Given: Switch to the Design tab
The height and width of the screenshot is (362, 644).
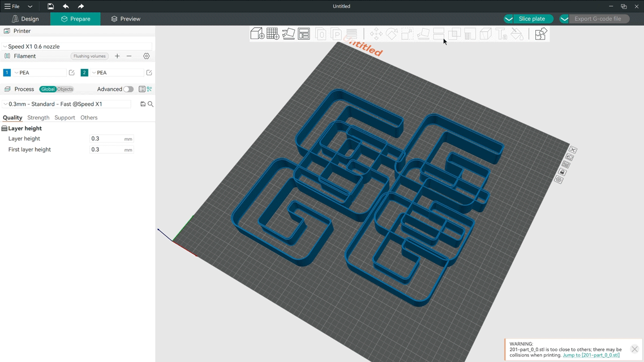Looking at the screenshot, I should (x=25, y=19).
